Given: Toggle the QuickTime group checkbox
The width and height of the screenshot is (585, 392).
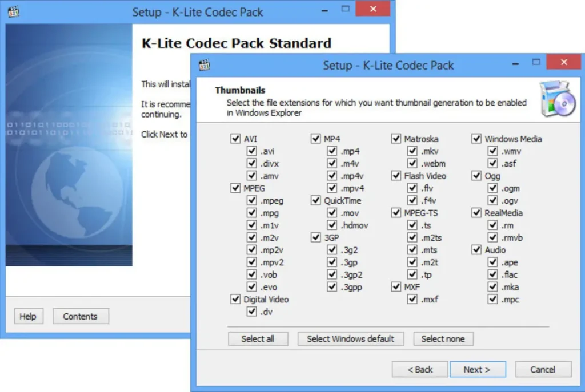Looking at the screenshot, I should pos(316,200).
